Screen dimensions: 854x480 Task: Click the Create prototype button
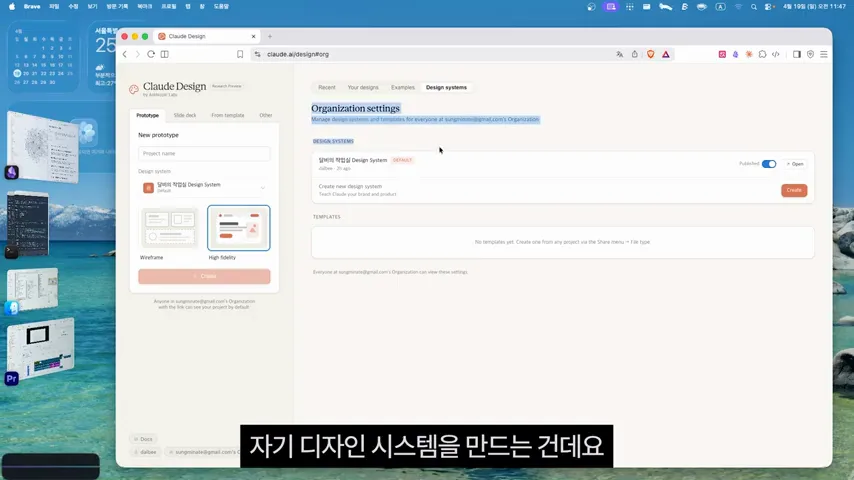[204, 276]
